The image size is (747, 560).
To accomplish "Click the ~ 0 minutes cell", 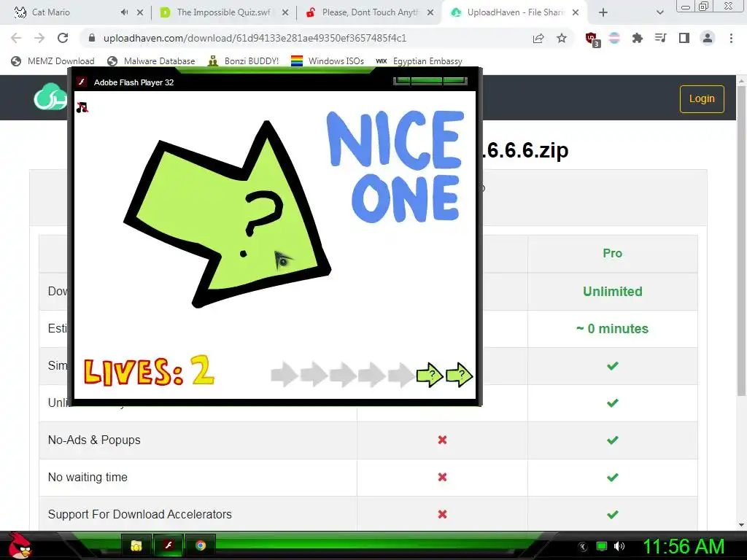I will [612, 329].
